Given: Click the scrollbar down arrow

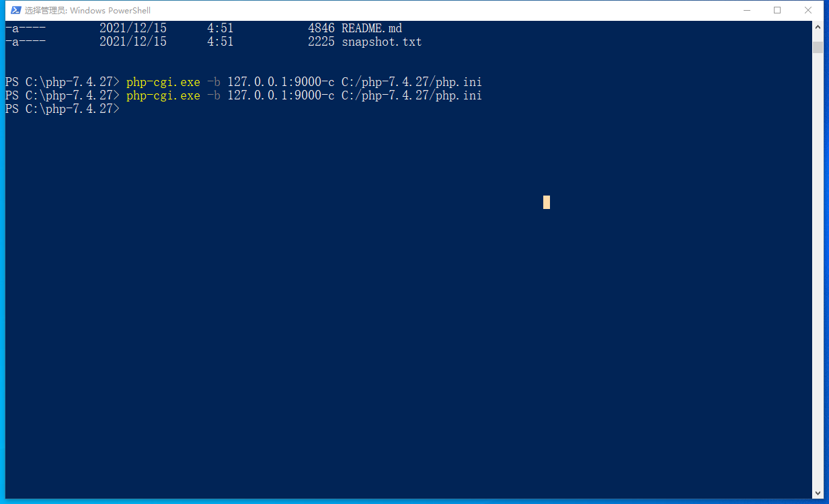Looking at the screenshot, I should click(818, 493).
